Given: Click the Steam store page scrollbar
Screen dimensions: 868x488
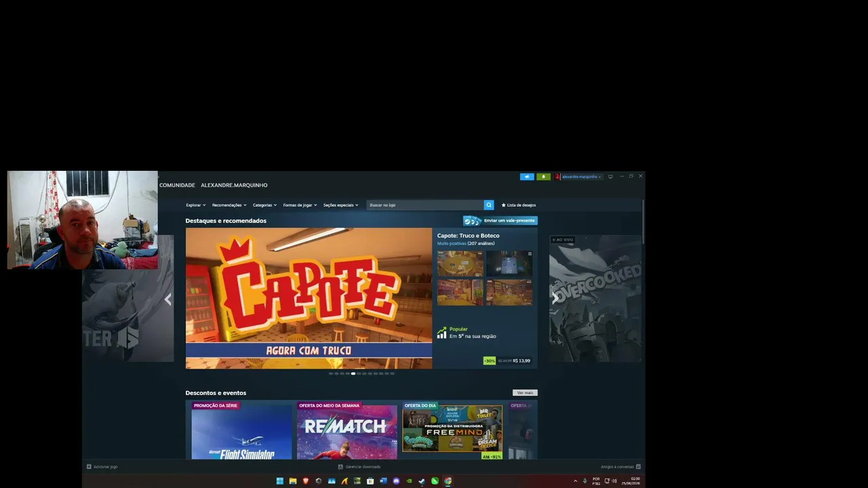Looking at the screenshot, I should pos(642,220).
